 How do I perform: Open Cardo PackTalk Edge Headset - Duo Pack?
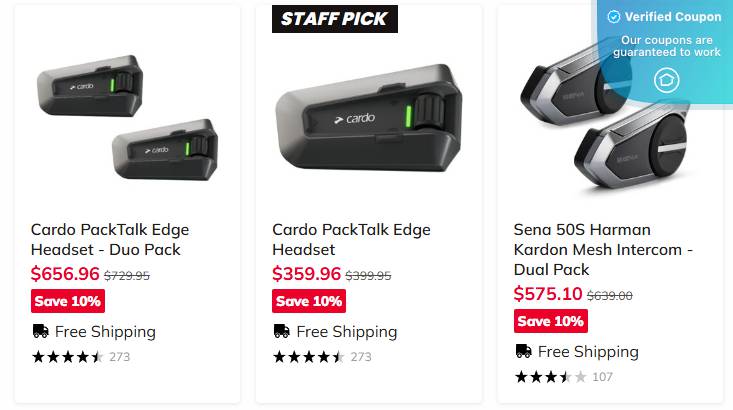[x=110, y=239]
